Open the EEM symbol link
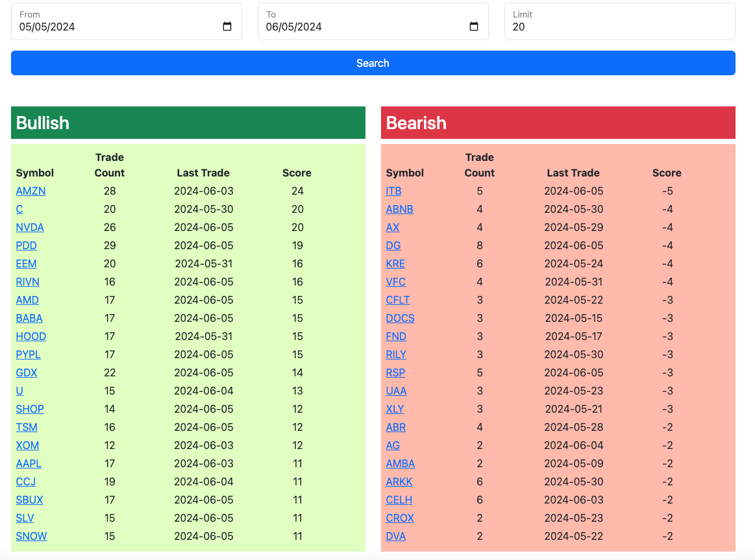 pos(26,263)
